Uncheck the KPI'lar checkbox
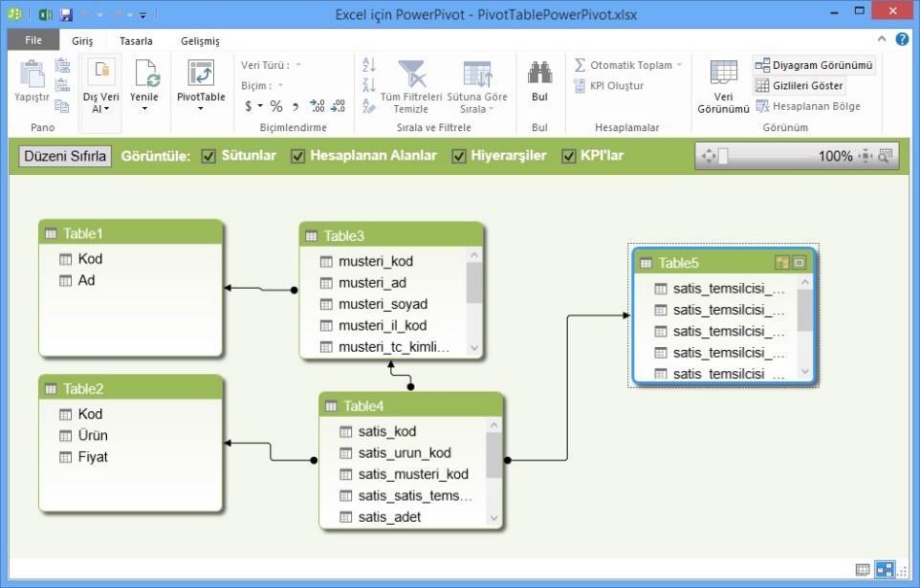 [569, 156]
